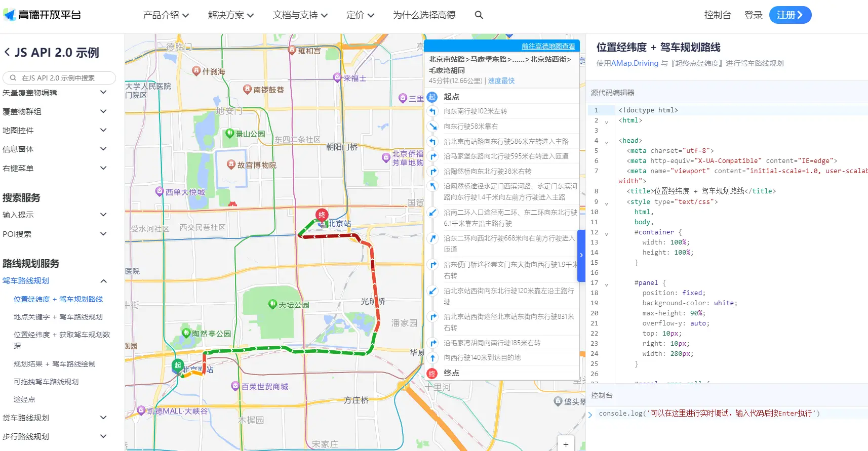Click 故宫博物院 POI marker on map
This screenshot has width=868, height=451.
pos(231,165)
